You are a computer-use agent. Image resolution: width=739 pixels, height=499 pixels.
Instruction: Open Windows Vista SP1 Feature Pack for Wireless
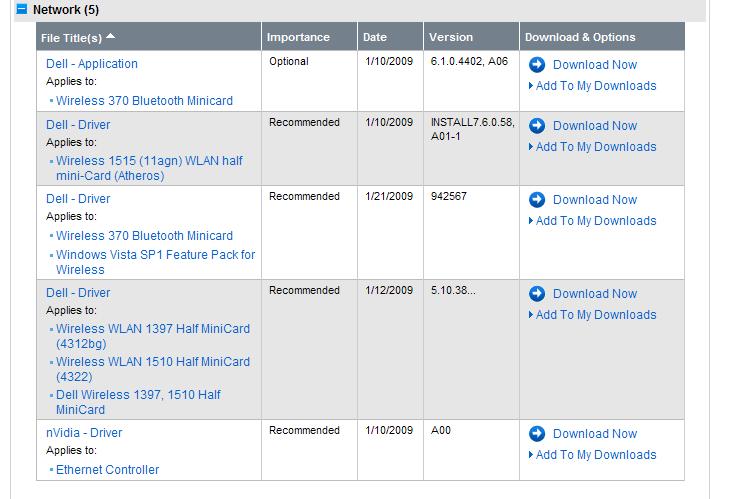pyautogui.click(x=156, y=262)
